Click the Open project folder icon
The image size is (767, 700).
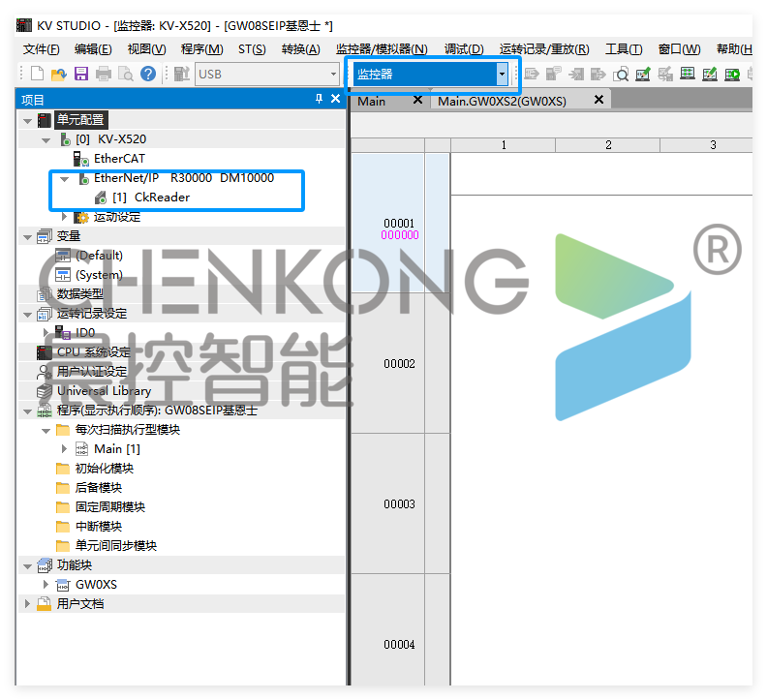tap(59, 75)
